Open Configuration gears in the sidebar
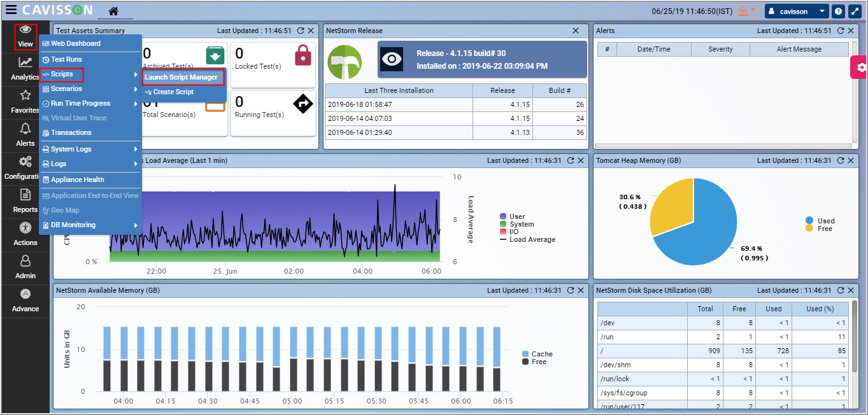Image resolution: width=868 pixels, height=415 pixels. (x=25, y=168)
